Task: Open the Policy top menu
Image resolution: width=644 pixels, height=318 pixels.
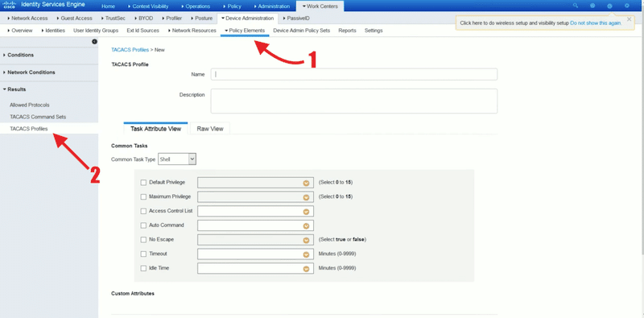Action: click(233, 6)
